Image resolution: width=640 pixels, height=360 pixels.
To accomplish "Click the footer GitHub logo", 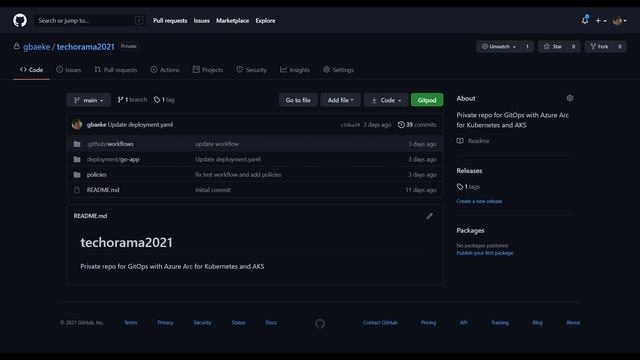I will click(320, 323).
